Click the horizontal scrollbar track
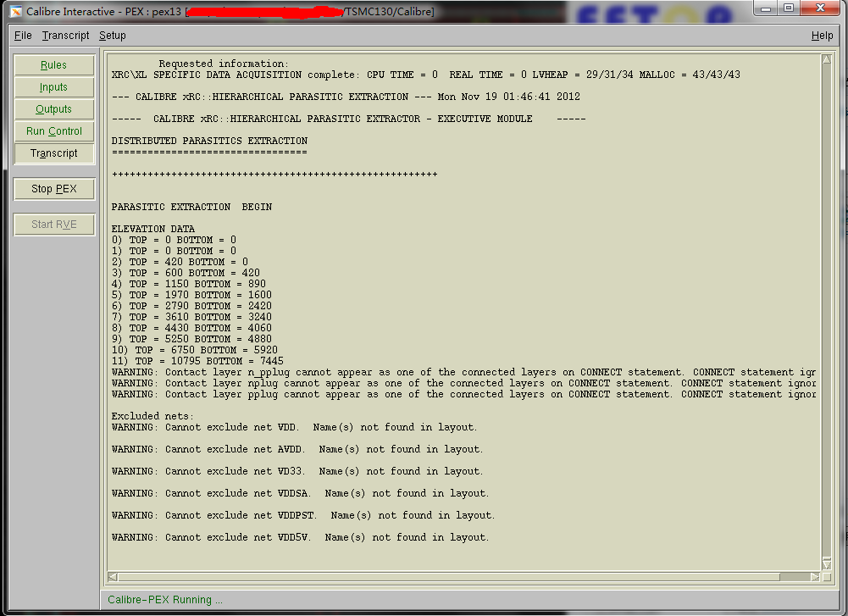The height and width of the screenshot is (616, 848). click(x=463, y=577)
